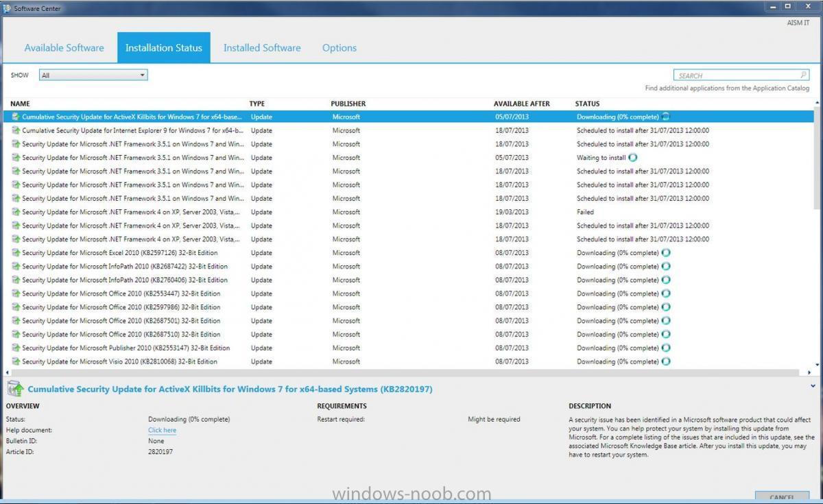Image resolution: width=823 pixels, height=504 pixels.
Task: Click the update icon of ActiveX Killbits row
Action: point(16,117)
